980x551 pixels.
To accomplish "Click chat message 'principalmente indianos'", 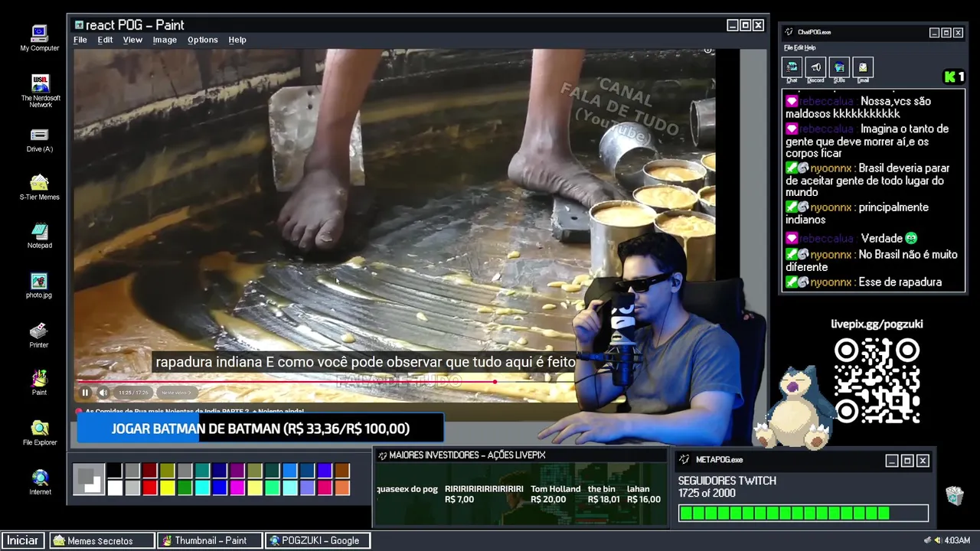I will click(x=857, y=214).
